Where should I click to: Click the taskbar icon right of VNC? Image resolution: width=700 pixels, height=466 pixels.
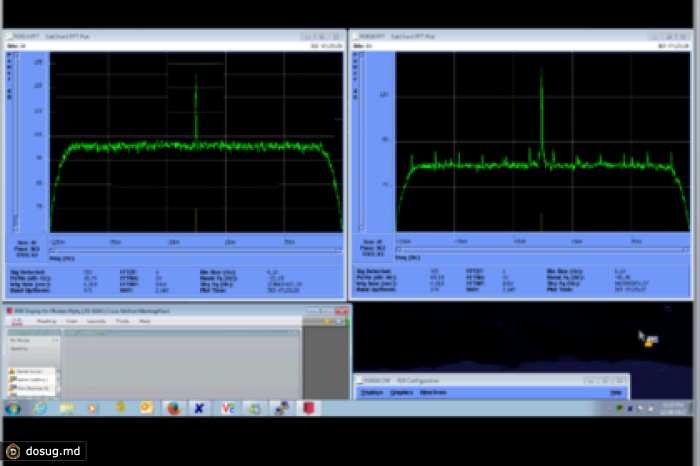(254, 408)
